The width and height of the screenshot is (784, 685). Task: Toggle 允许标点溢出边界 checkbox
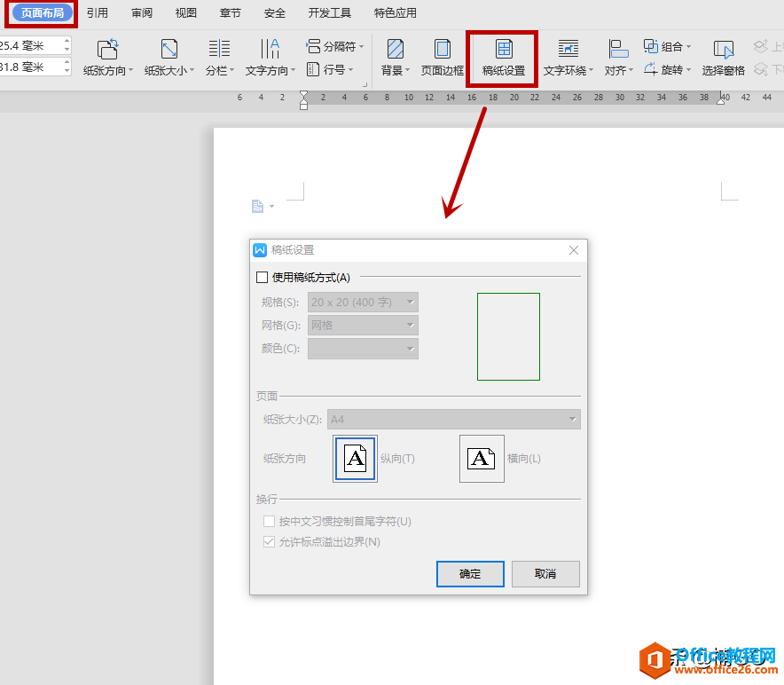pos(269,542)
